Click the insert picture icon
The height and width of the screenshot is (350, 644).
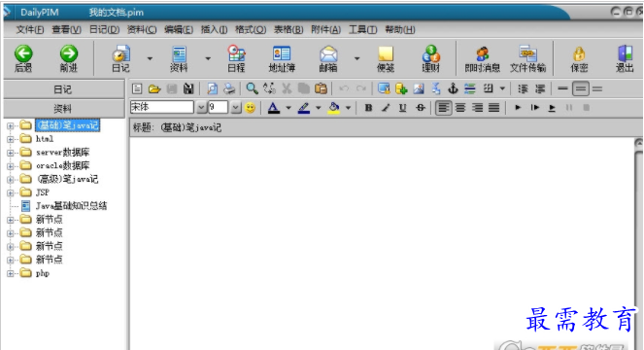419,88
